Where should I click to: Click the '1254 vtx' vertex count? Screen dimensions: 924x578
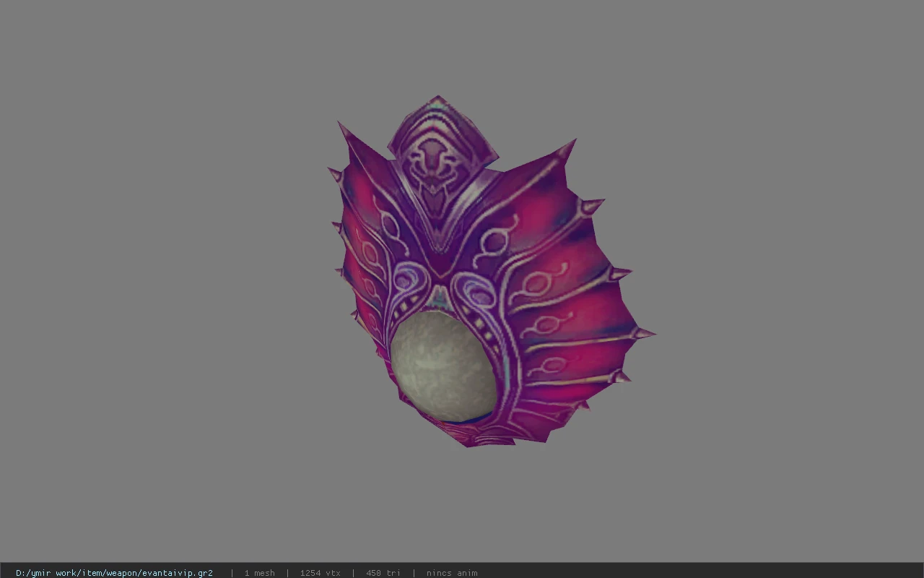pyautogui.click(x=320, y=573)
